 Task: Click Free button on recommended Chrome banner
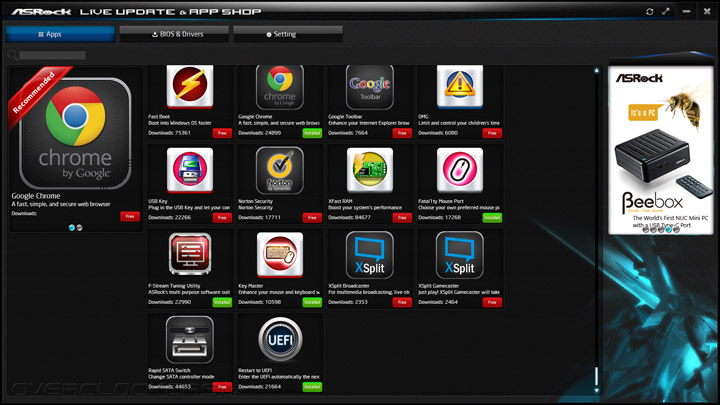(x=130, y=216)
